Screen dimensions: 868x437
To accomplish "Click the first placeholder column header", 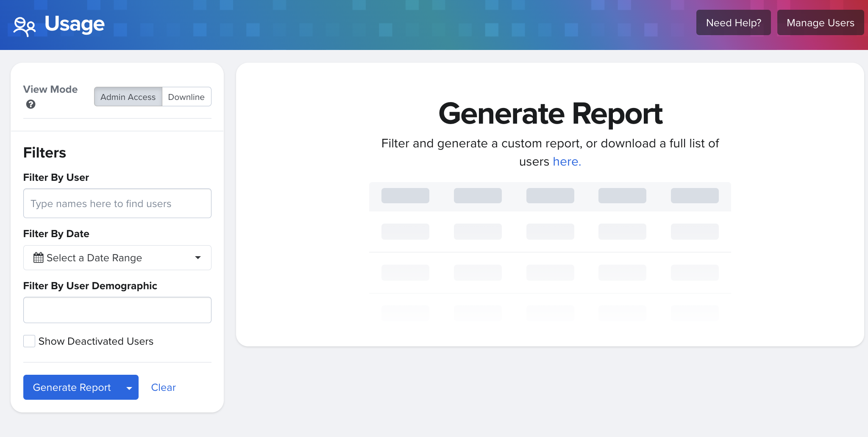I will tap(405, 196).
